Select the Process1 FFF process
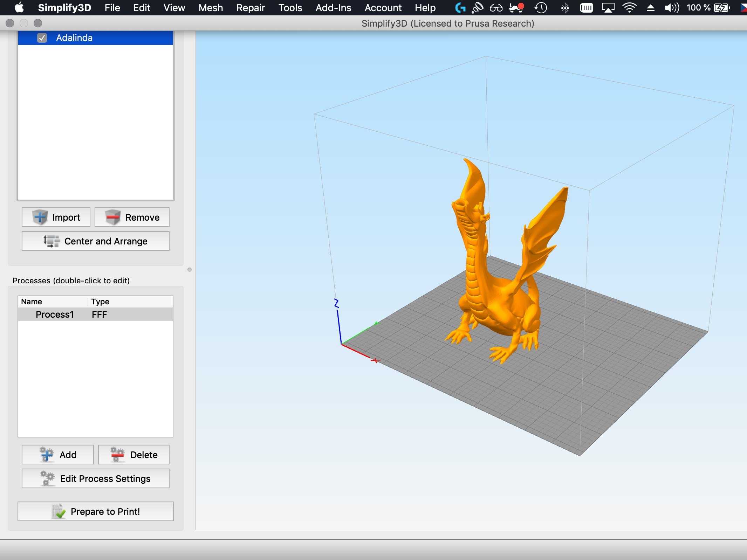The image size is (747, 560). point(96,314)
